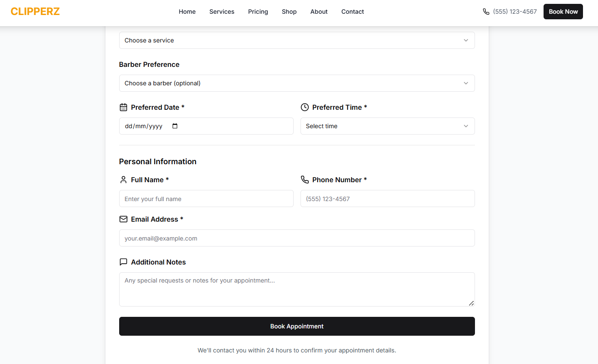
Task: Open the Choose a barber dropdown
Action: coord(297,83)
